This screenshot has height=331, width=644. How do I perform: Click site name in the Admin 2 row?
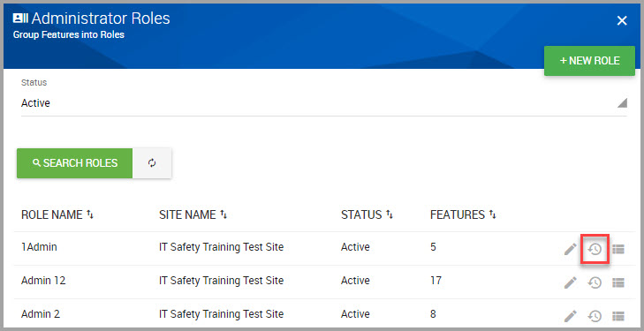click(x=221, y=314)
